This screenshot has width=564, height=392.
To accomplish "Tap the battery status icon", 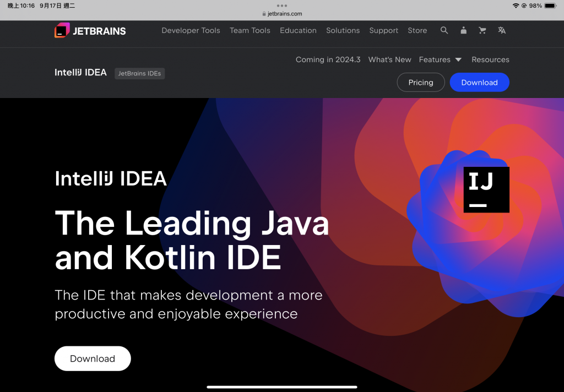I will pyautogui.click(x=550, y=6).
